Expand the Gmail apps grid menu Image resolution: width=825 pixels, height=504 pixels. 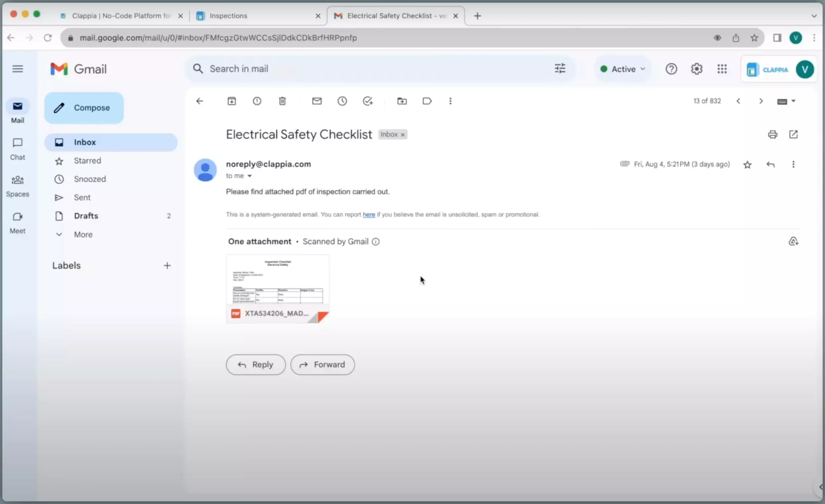coord(722,69)
